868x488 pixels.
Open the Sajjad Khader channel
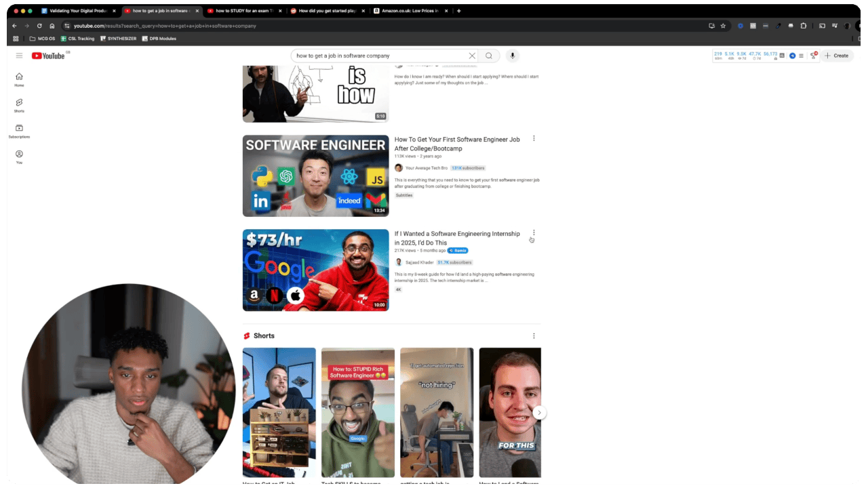click(419, 262)
